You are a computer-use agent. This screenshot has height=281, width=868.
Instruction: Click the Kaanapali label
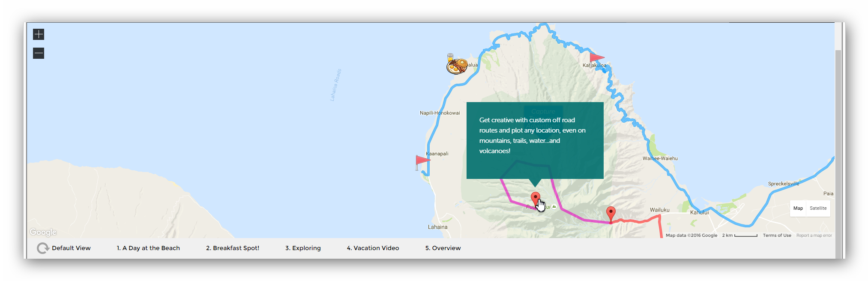click(437, 154)
